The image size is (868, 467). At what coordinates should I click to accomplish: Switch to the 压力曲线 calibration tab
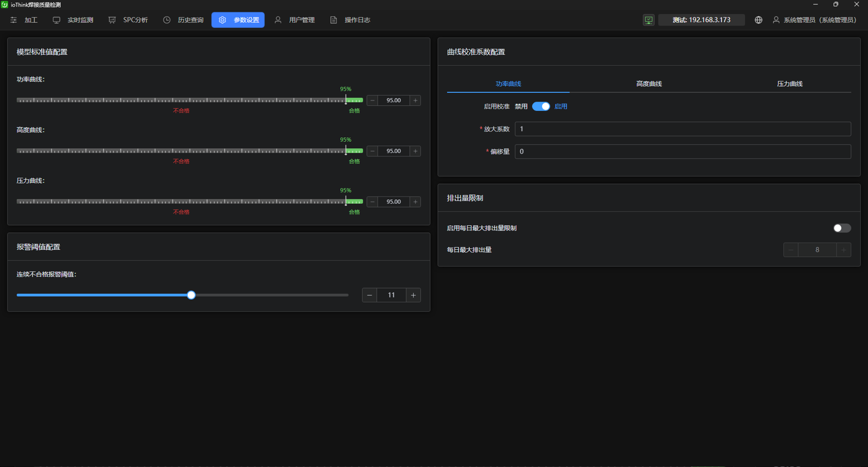click(x=790, y=84)
